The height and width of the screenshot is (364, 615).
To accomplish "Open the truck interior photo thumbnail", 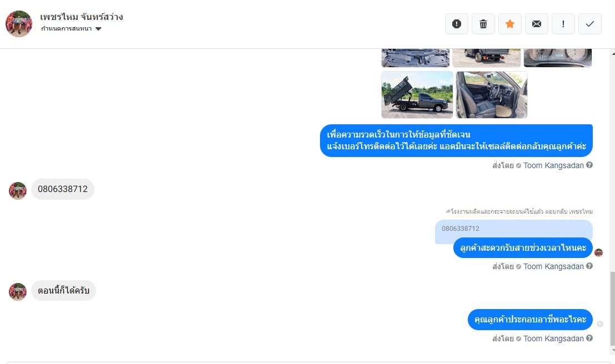I will point(492,95).
